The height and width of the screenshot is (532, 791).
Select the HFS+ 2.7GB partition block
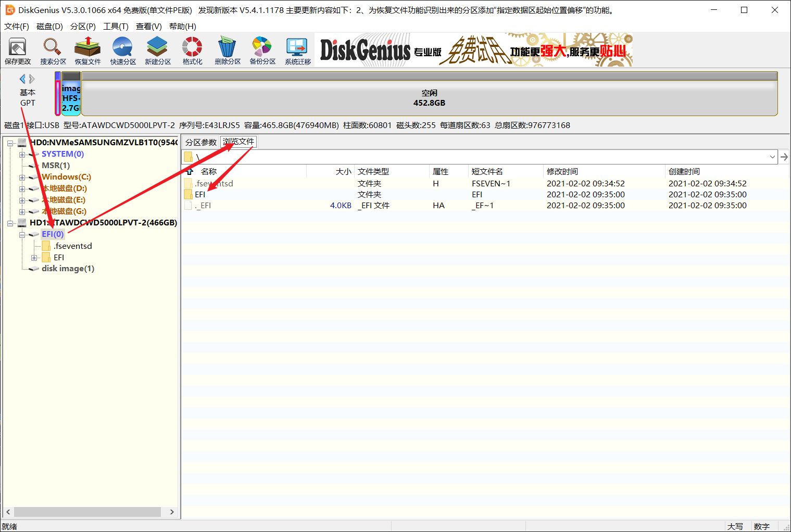click(x=71, y=94)
